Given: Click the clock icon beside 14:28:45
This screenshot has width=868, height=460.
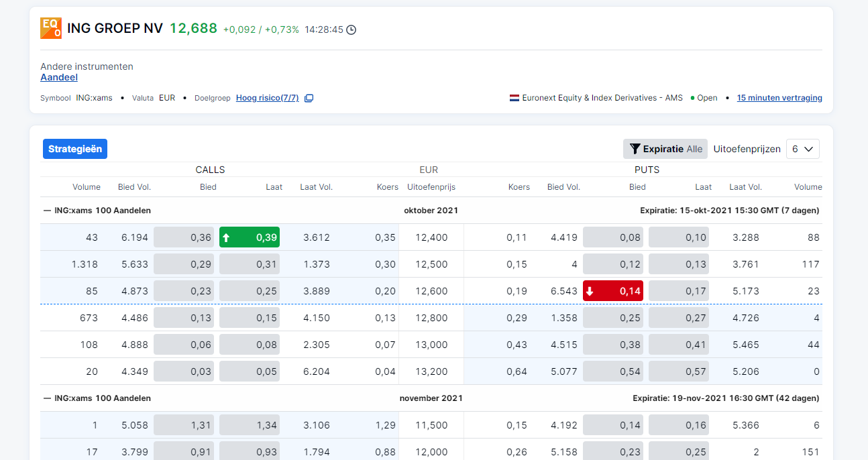Looking at the screenshot, I should [x=351, y=30].
